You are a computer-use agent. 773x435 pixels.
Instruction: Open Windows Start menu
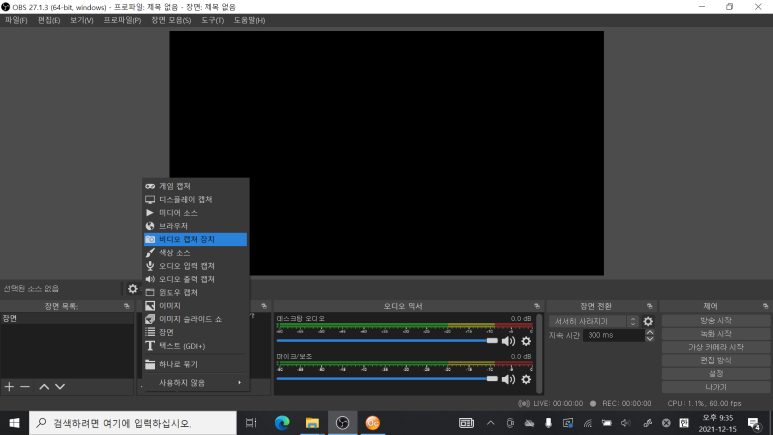point(14,423)
